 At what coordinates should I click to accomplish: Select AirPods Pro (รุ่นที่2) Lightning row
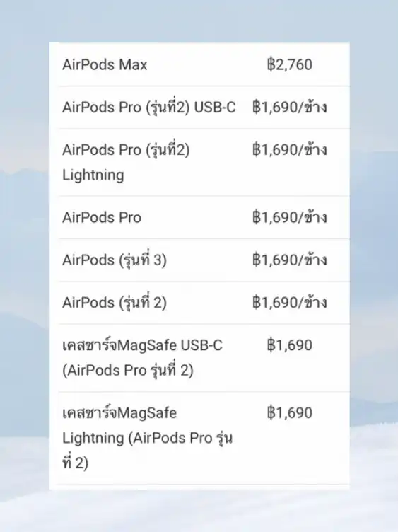(199, 162)
